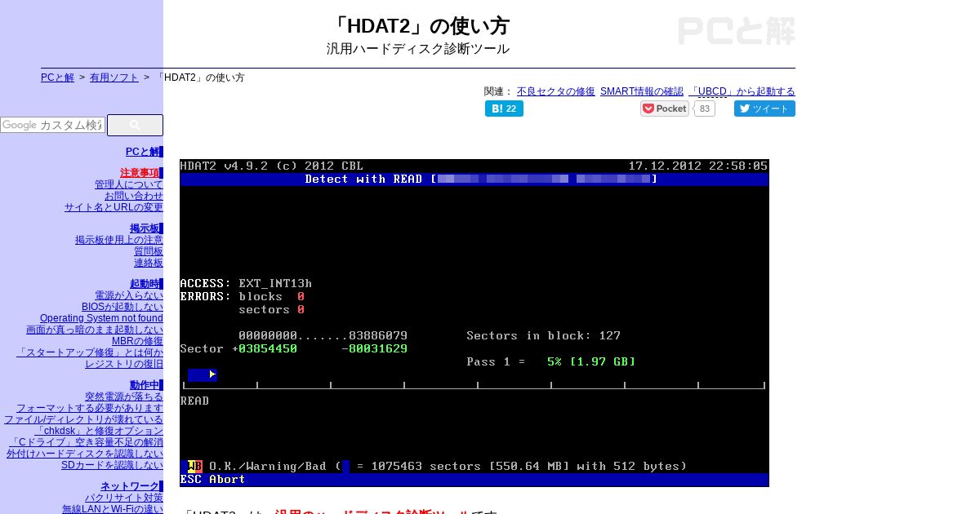
Task: Save page with the Pocket button
Action: point(665,109)
